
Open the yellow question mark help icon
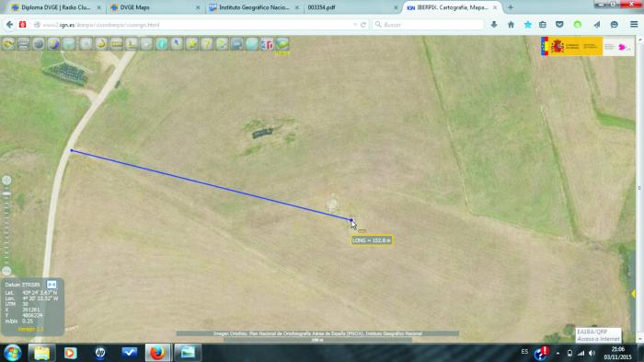click(x=207, y=43)
